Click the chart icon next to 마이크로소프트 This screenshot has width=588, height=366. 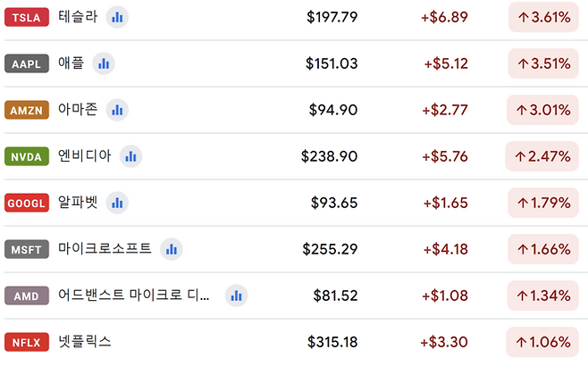click(172, 249)
